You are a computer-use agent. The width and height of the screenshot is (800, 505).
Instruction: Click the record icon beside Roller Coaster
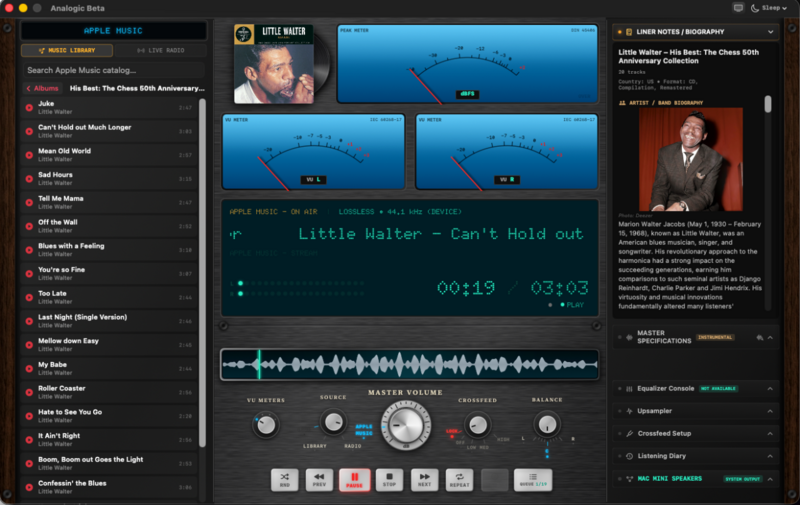pos(29,392)
